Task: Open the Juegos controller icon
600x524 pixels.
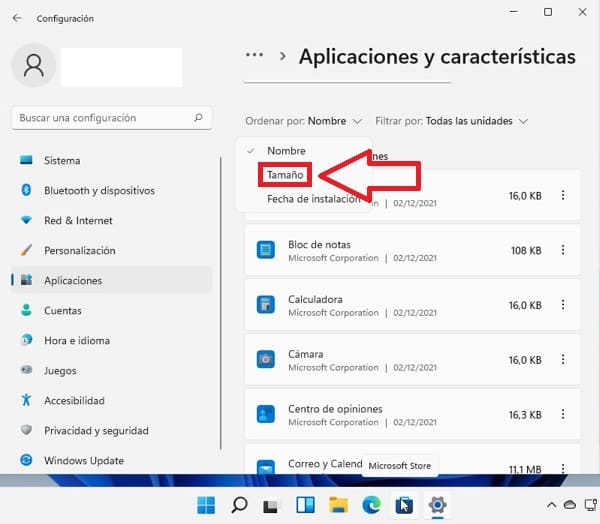Action: pyautogui.click(x=26, y=370)
